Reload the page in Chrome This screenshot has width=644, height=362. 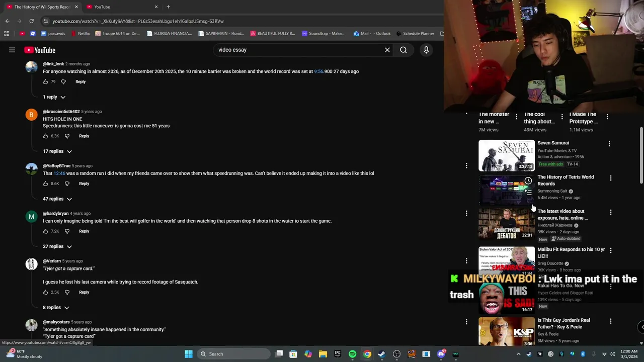tap(31, 21)
